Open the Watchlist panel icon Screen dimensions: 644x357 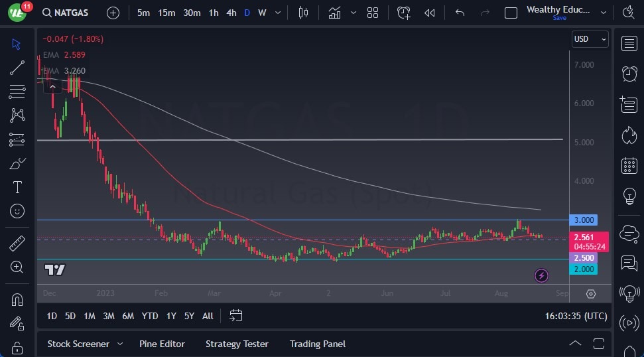[629, 43]
